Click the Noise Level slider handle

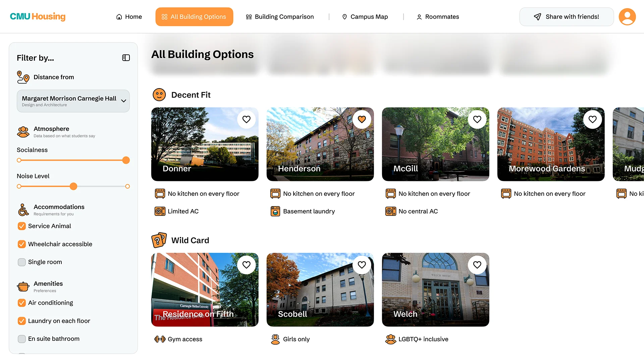[73, 186]
